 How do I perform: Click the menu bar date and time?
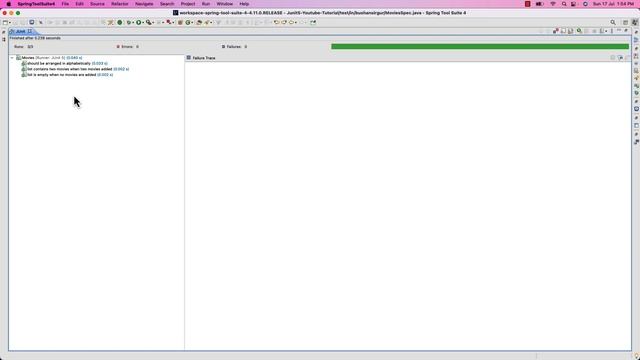[613, 4]
